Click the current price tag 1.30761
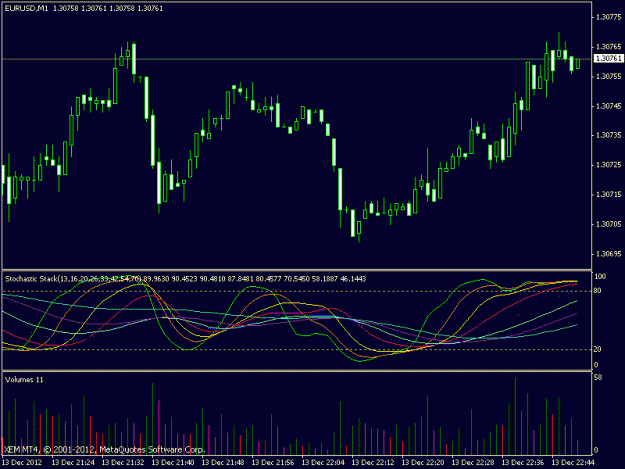625x469 pixels. [608, 59]
